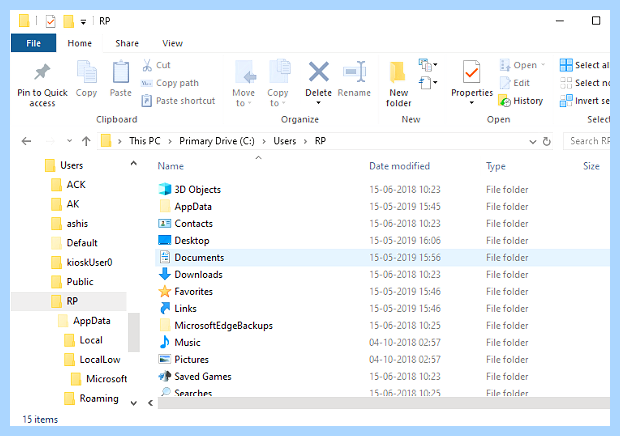The image size is (620, 436).
Task: Click Select all in ribbon
Action: point(584,65)
